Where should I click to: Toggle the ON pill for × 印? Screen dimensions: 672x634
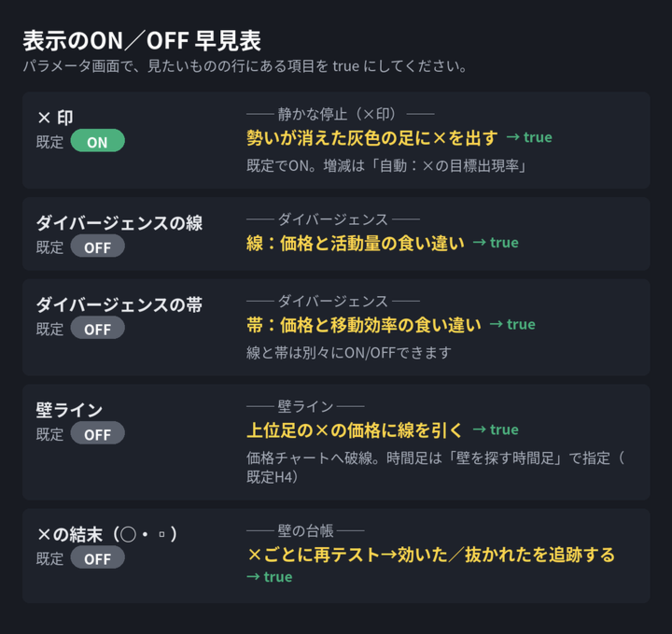coord(98,141)
